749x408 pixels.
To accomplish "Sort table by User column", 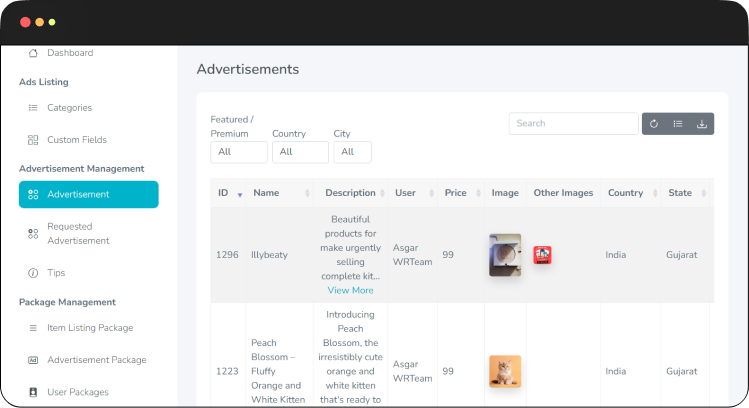I will click(413, 193).
